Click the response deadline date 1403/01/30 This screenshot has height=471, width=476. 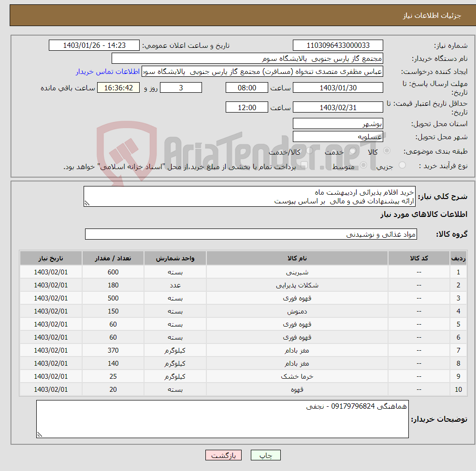click(338, 88)
